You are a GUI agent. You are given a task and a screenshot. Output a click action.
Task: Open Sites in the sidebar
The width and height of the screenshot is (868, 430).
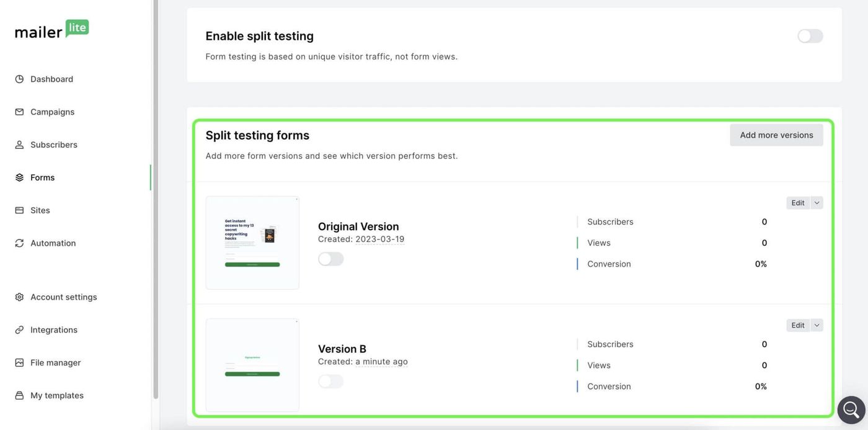point(40,210)
